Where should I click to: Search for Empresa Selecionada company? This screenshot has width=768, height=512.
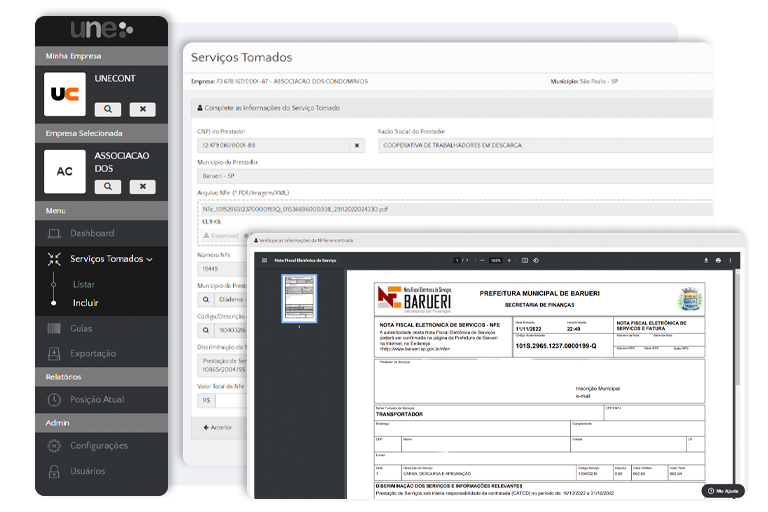[x=108, y=187]
